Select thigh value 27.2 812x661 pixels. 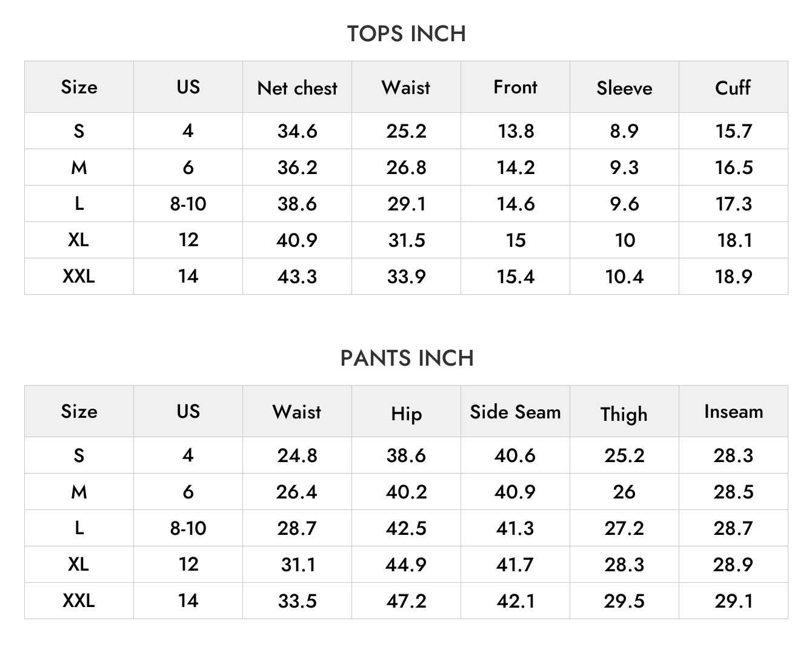(x=624, y=528)
